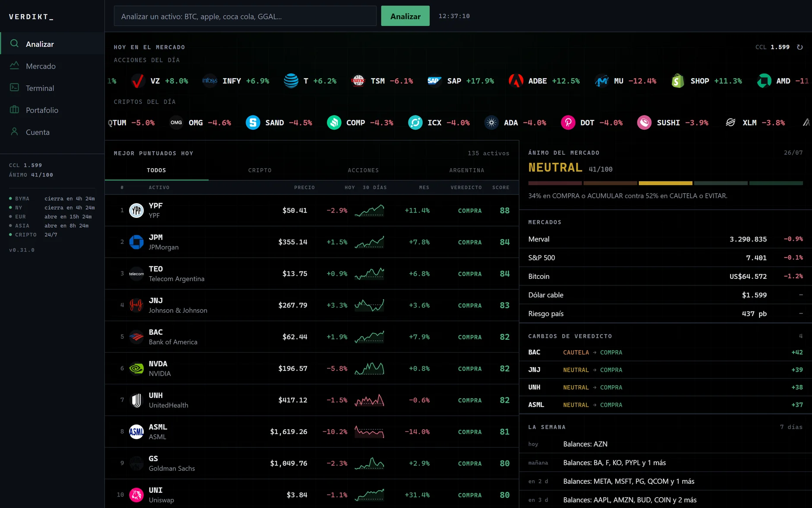Click the TSM logo in stocks ticker
This screenshot has width=812, height=508.
[358, 81]
